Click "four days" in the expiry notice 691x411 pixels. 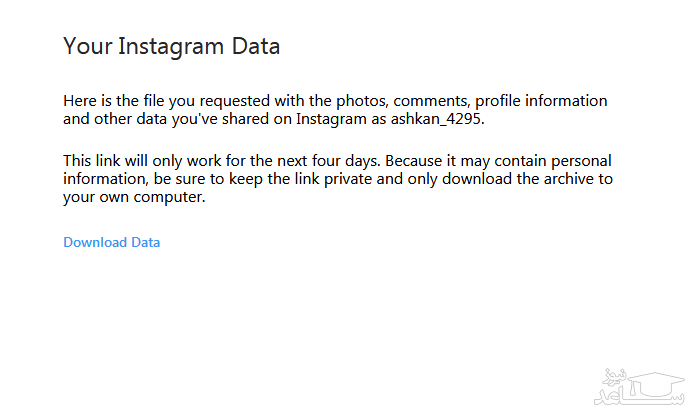click(x=346, y=161)
